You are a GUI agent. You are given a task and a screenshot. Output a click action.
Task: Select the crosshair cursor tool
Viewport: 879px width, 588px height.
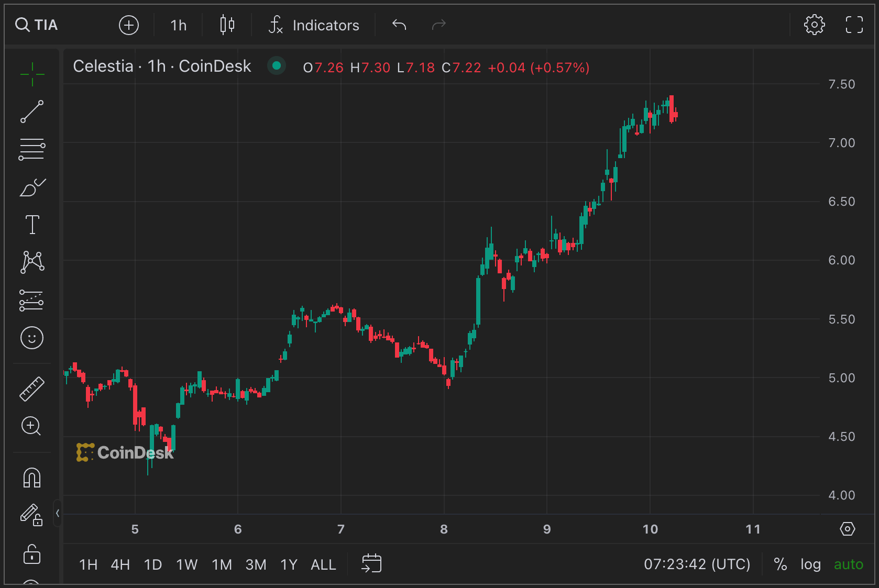click(x=32, y=74)
